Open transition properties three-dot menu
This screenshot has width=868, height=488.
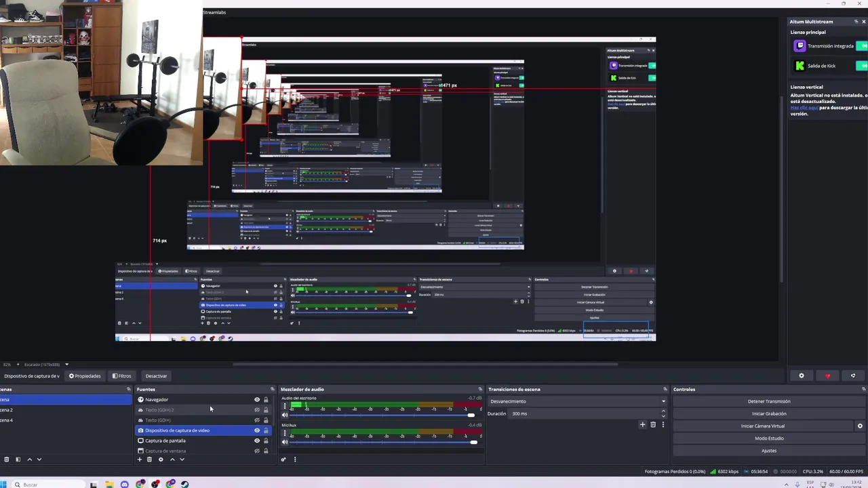point(663,425)
